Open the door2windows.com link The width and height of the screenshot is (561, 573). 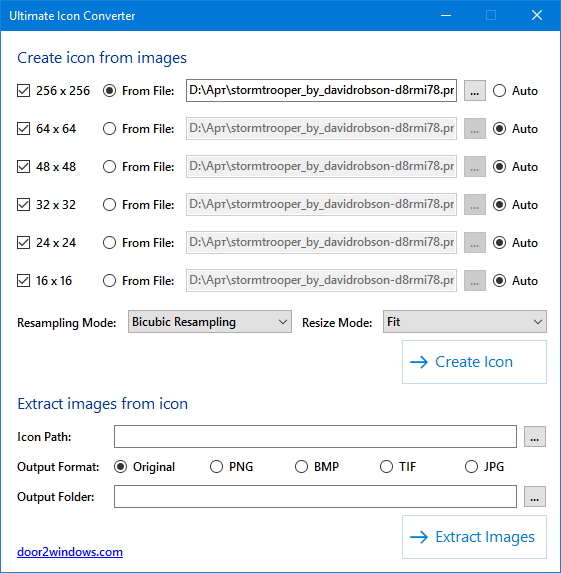pos(70,552)
